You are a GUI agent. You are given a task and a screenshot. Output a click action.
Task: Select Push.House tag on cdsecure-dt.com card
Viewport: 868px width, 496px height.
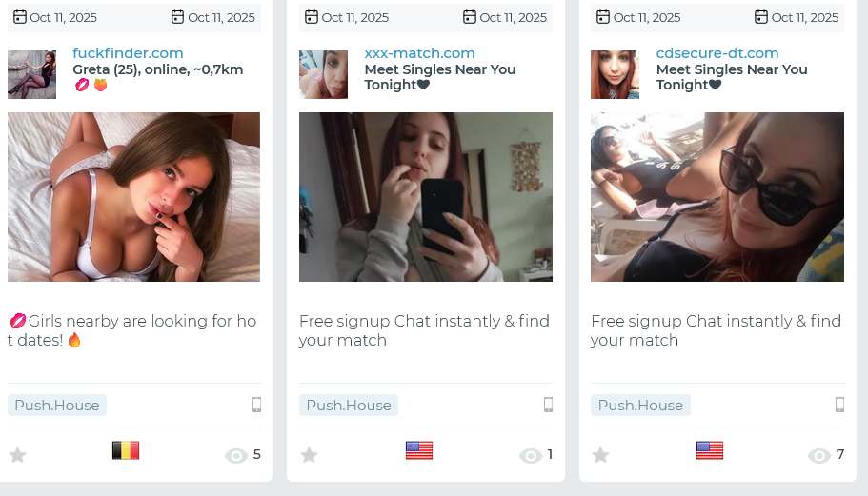pyautogui.click(x=640, y=406)
